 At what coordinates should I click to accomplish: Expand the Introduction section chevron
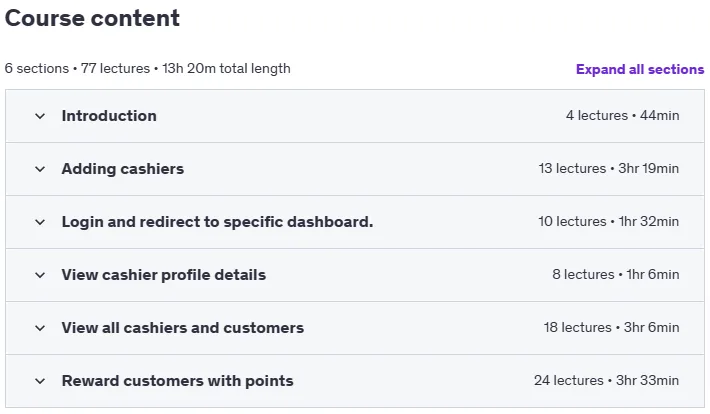click(x=40, y=116)
